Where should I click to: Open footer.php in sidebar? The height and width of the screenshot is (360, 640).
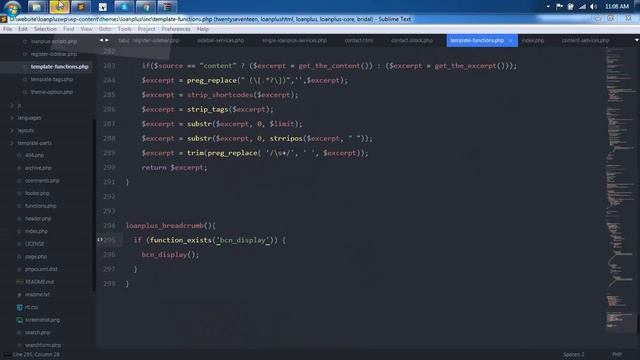[x=37, y=193]
